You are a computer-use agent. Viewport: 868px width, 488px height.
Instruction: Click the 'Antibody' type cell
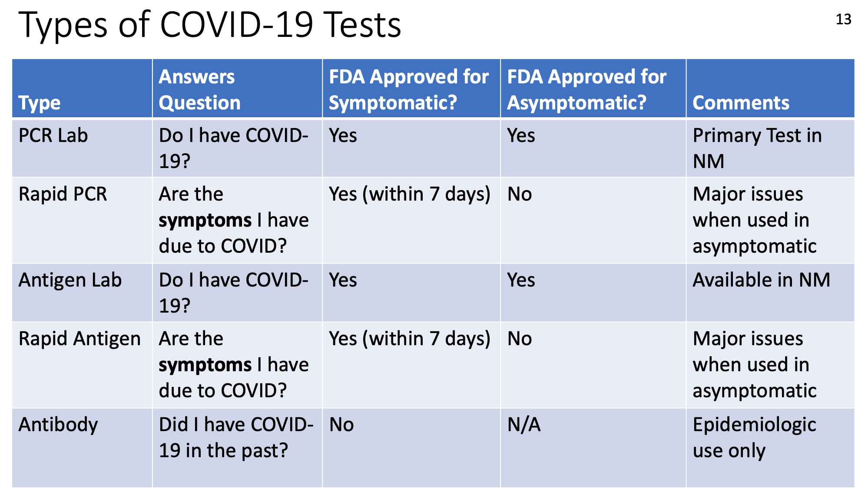point(82,448)
